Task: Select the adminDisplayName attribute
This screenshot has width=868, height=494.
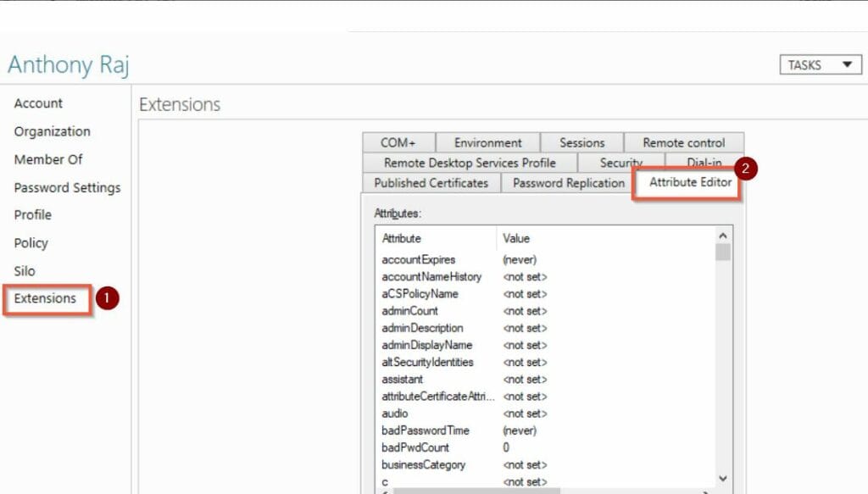Action: point(545,345)
